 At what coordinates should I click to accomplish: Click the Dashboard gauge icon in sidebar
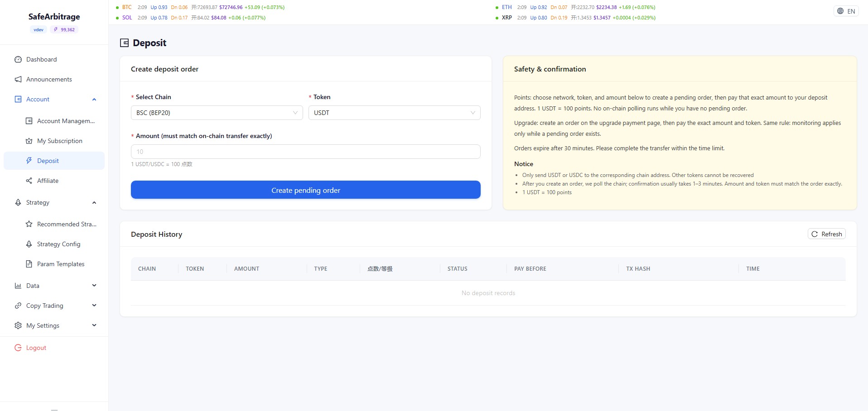tap(18, 59)
